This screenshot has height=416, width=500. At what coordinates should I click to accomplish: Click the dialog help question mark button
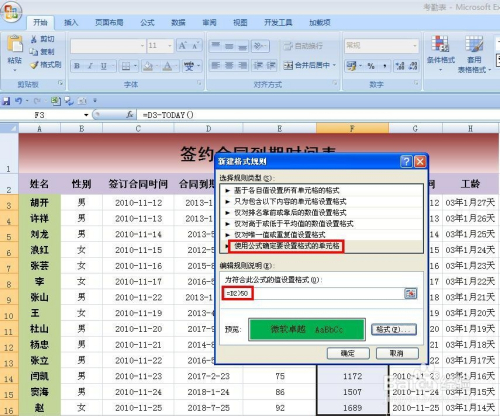click(x=406, y=162)
